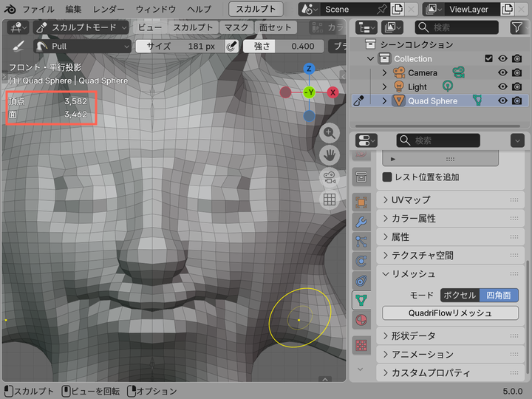
Task: Open the スカルプト menu in viewport header
Action: click(193, 27)
